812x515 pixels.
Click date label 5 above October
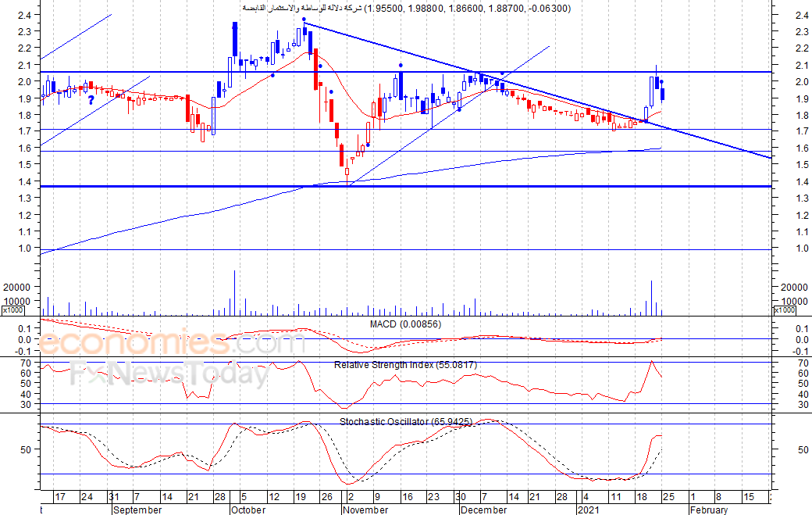tap(244, 497)
